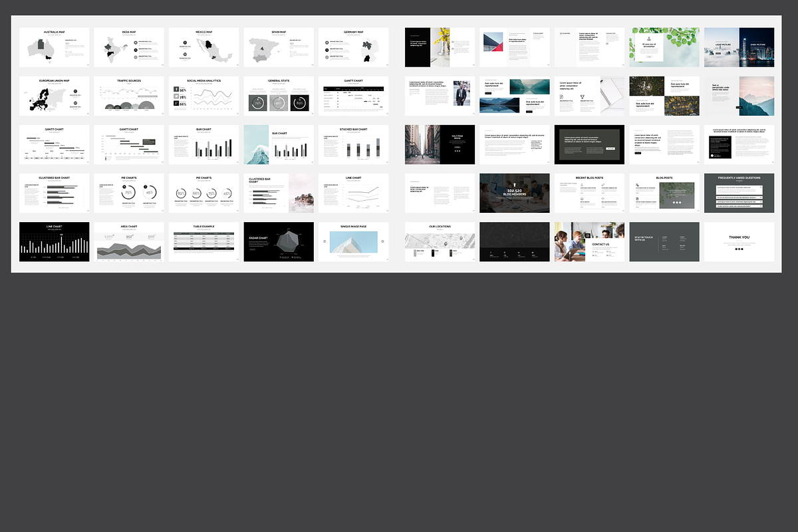Open the Traffic Sources slide thumbnail
This screenshot has width=798, height=532.
point(129,96)
